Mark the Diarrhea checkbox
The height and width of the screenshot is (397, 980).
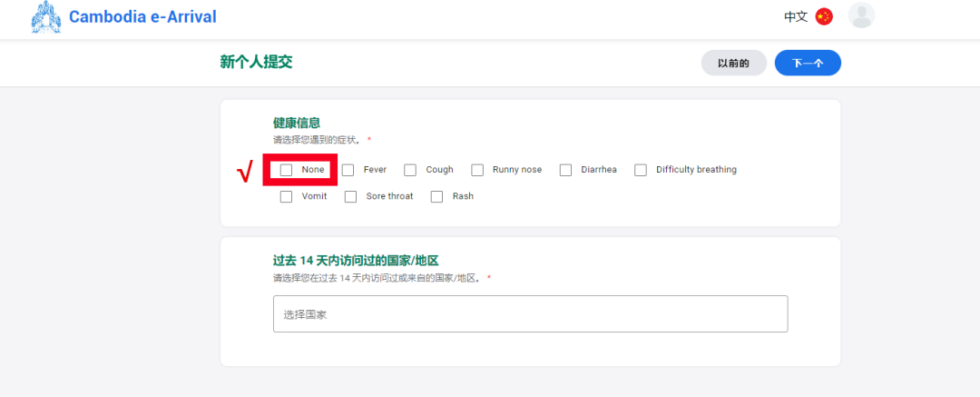[565, 170]
